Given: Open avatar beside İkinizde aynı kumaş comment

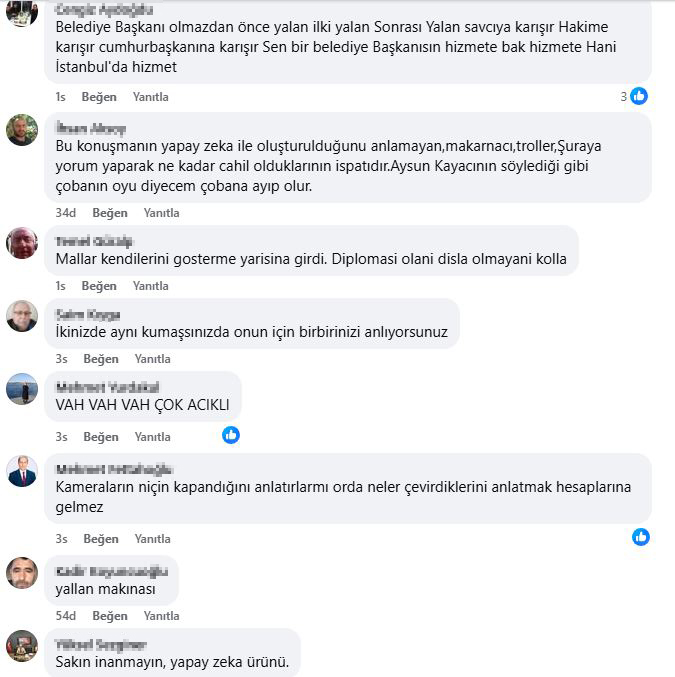Looking at the screenshot, I should coord(22,316).
